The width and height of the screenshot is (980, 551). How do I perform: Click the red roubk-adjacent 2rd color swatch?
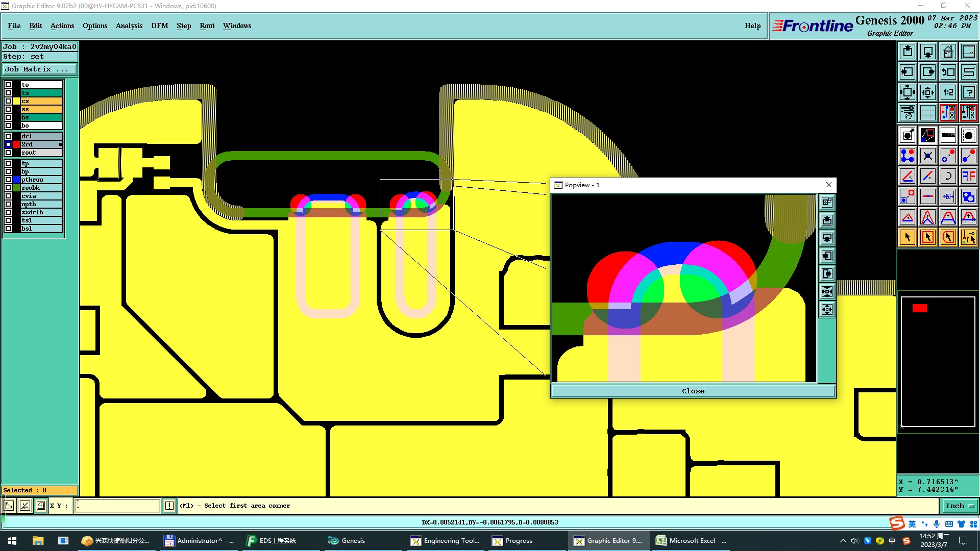tap(16, 144)
